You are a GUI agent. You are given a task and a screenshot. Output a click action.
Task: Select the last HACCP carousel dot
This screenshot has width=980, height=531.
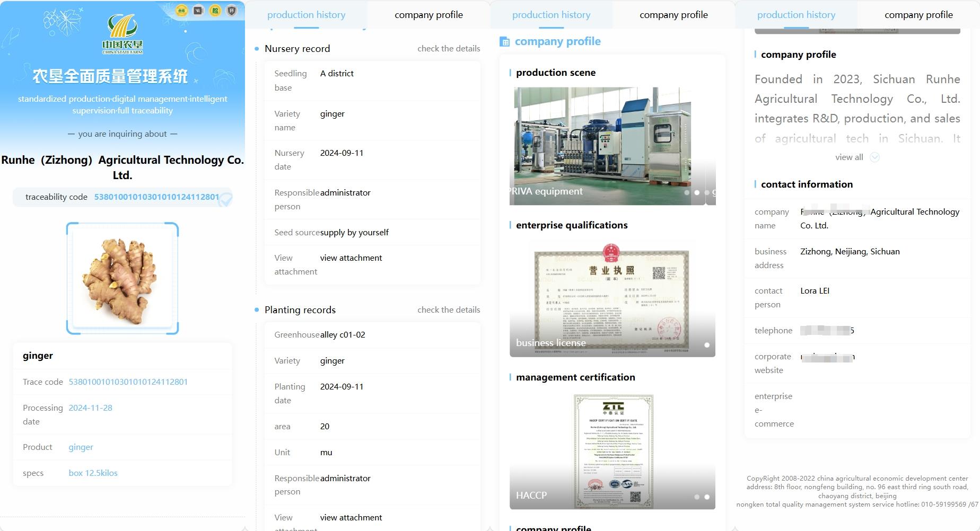coord(707,497)
